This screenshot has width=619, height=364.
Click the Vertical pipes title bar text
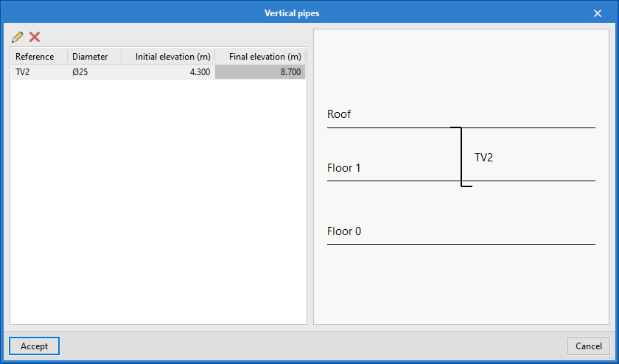pos(293,13)
